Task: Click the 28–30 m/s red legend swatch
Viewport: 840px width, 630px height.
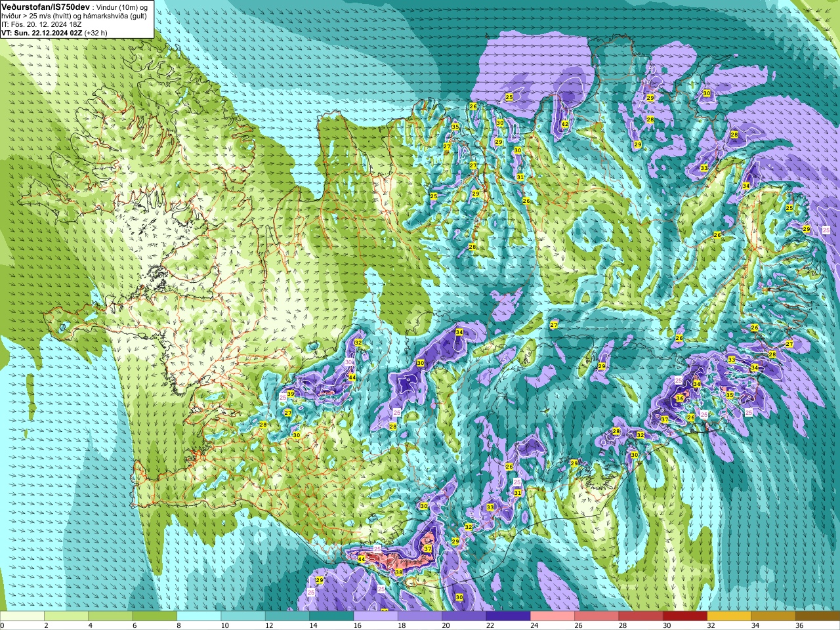Action: (640, 616)
